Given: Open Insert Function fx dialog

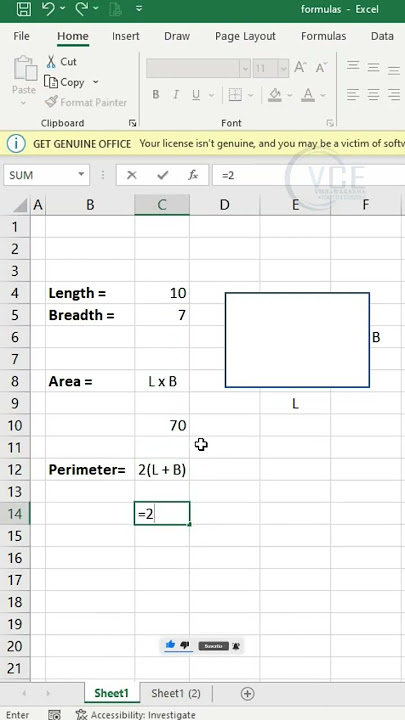Looking at the screenshot, I should (193, 175).
